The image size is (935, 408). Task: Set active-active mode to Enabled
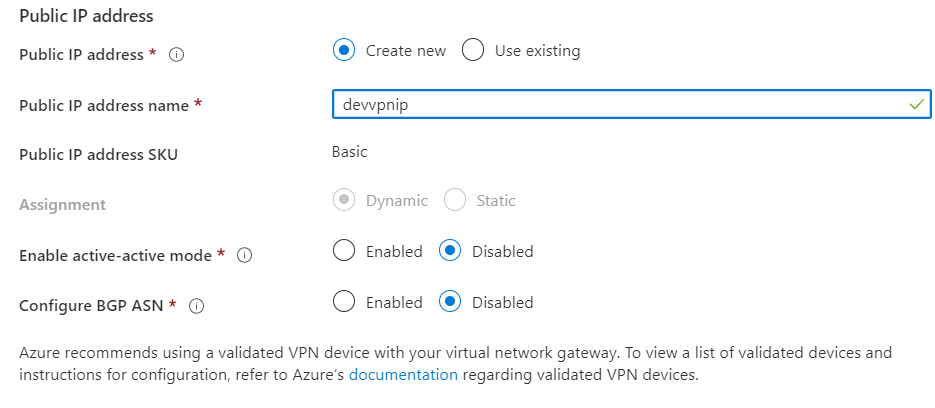tap(344, 251)
